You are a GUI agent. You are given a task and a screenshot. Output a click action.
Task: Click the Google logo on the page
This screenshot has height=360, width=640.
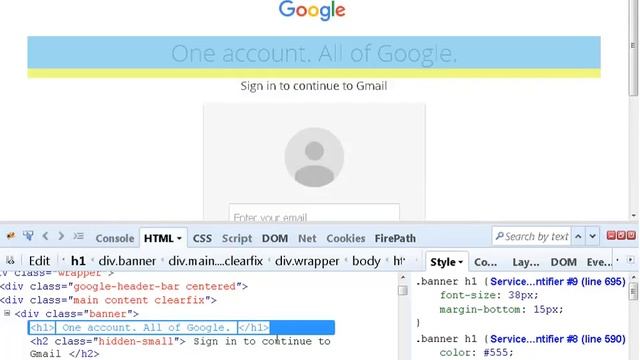click(x=312, y=11)
